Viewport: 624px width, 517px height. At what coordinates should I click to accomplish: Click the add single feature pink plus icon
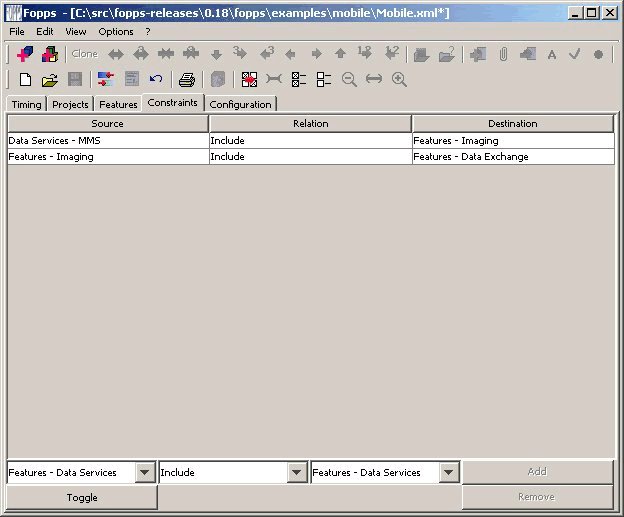[25, 54]
